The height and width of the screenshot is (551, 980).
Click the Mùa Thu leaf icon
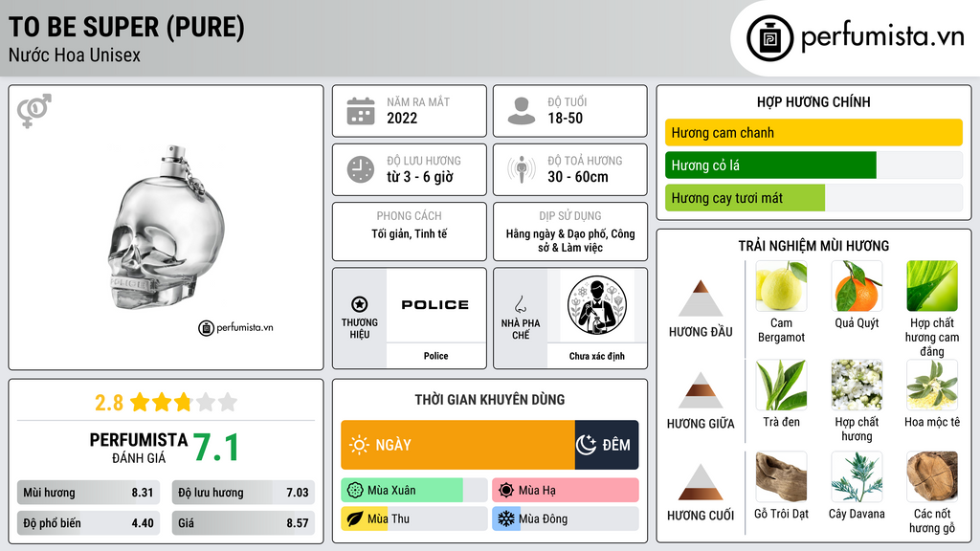(x=355, y=518)
